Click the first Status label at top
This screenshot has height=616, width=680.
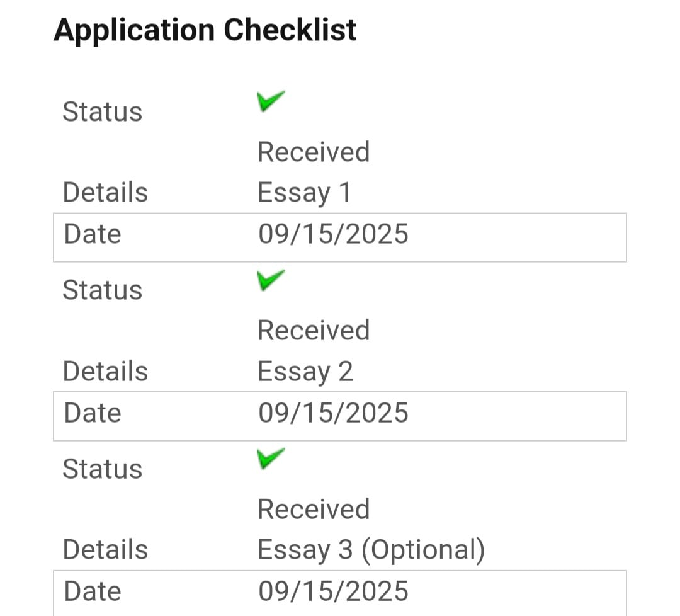103,111
